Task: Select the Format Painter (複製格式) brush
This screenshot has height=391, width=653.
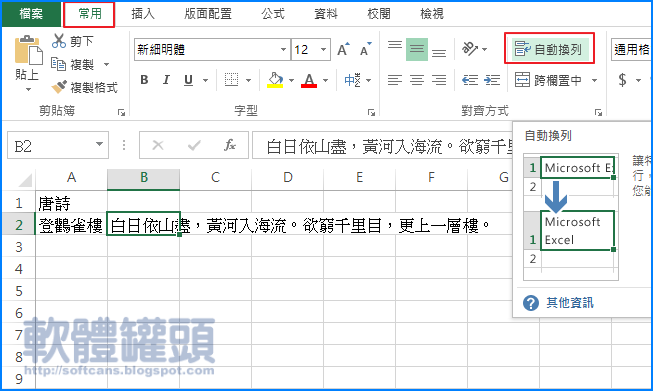Action: [x=59, y=87]
